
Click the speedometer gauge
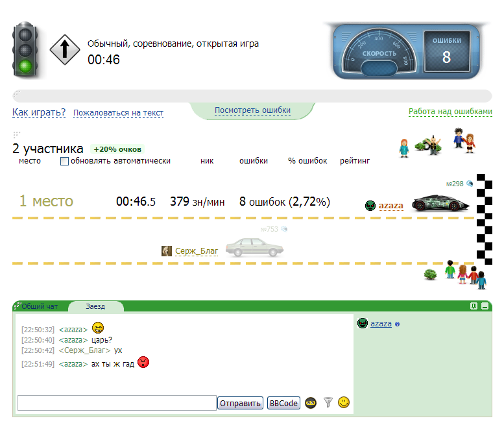pos(379,51)
